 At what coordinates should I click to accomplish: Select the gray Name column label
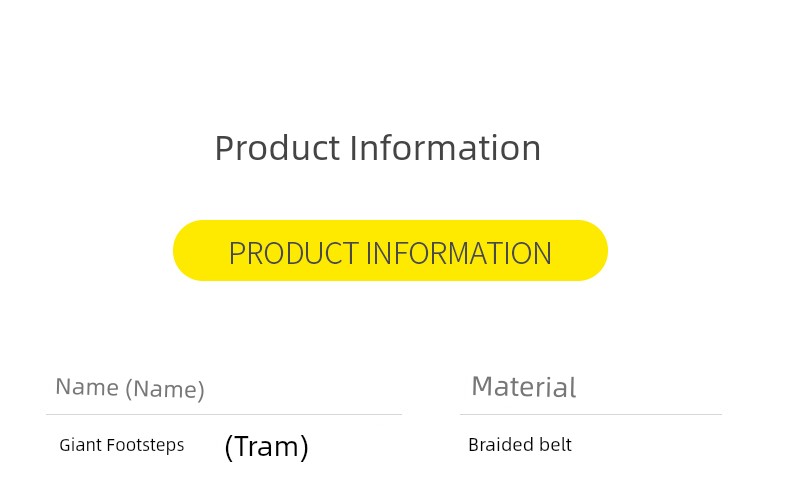pos(87,387)
